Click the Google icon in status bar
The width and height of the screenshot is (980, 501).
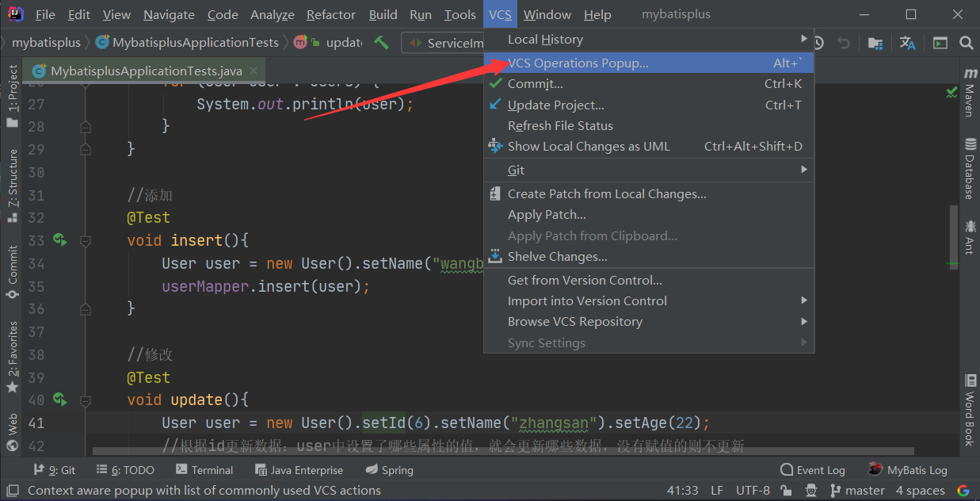click(x=963, y=491)
